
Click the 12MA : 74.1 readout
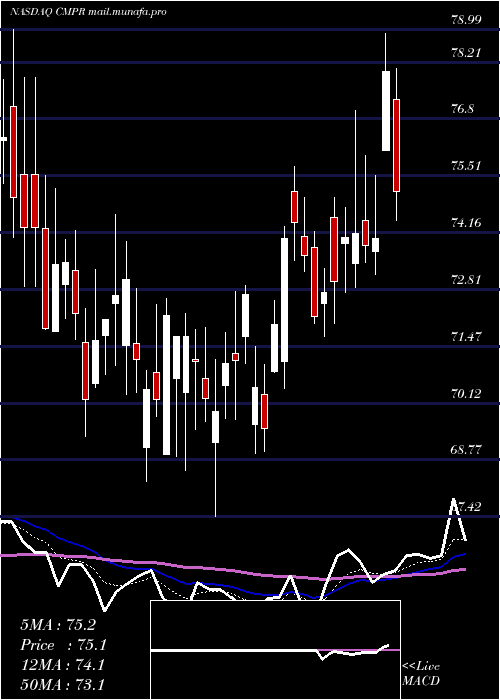[63, 665]
